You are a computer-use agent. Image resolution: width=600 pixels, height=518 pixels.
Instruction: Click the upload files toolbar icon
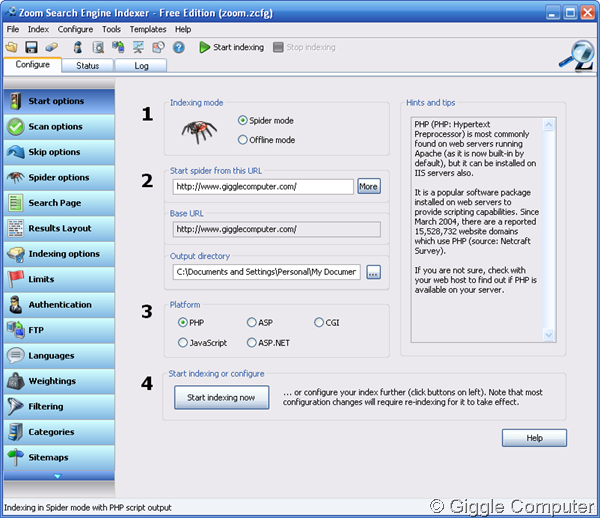tap(118, 47)
